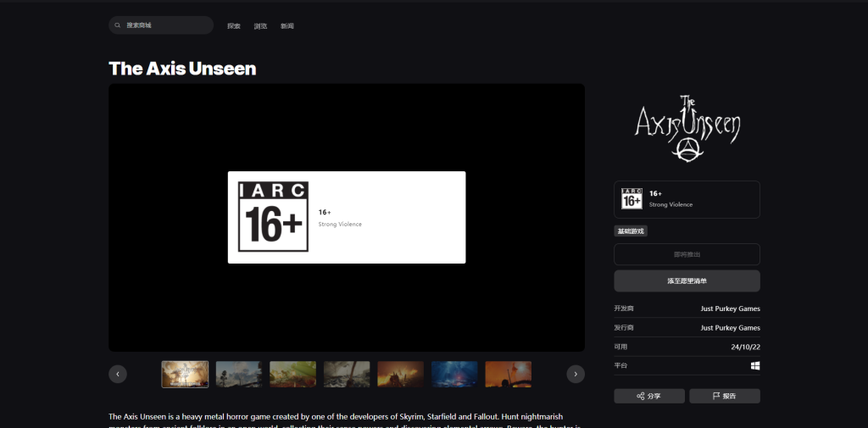Show next thumbnails with right arrow

coord(576,375)
